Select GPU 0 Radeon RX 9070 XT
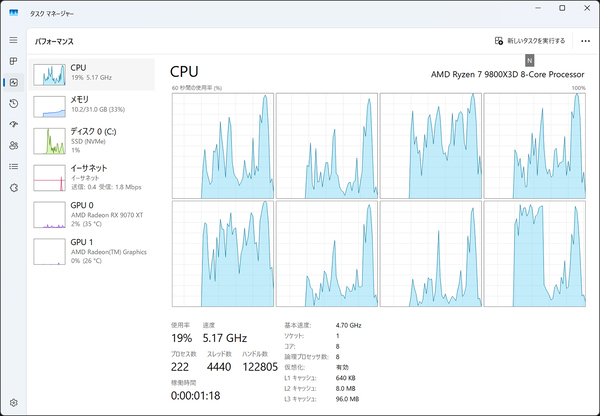 pyautogui.click(x=93, y=215)
